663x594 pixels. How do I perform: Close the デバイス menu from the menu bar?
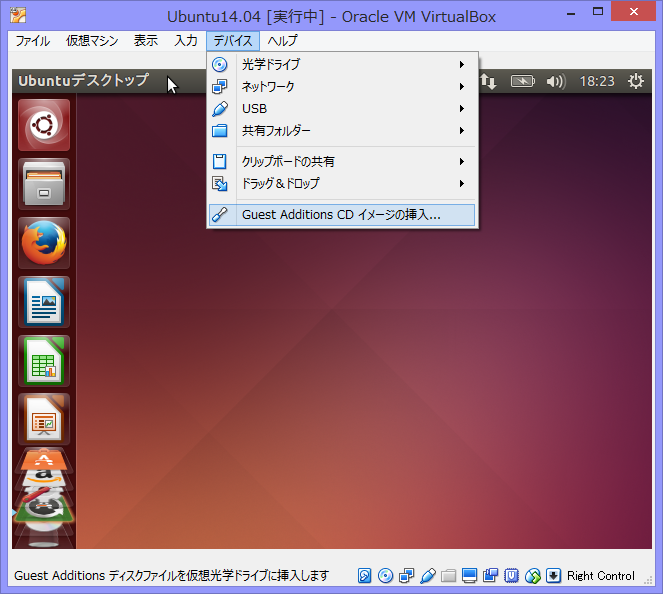click(233, 41)
